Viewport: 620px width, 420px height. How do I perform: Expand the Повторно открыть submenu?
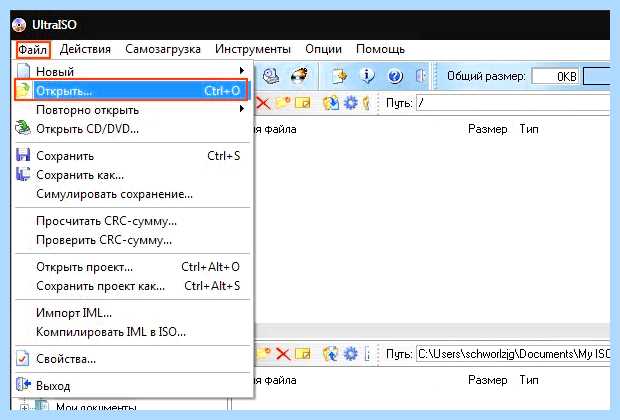(132, 110)
